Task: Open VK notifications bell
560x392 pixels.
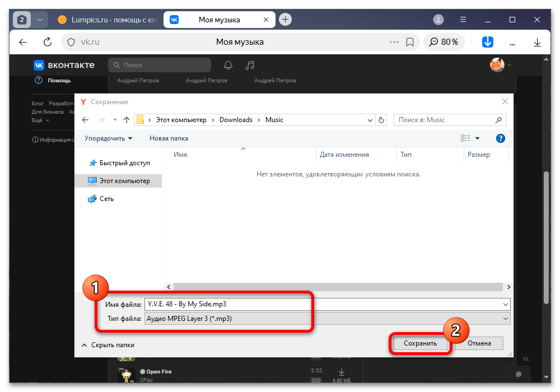Action: point(228,65)
